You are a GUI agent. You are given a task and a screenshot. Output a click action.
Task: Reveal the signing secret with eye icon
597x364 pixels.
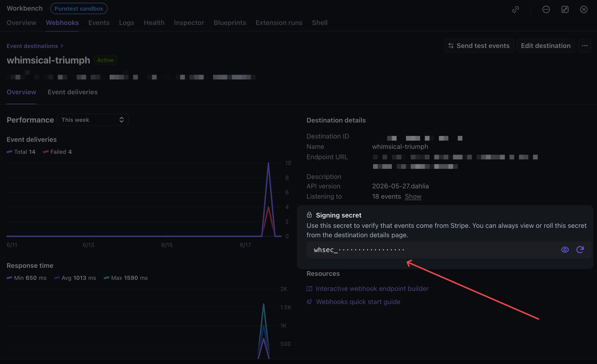(x=565, y=250)
